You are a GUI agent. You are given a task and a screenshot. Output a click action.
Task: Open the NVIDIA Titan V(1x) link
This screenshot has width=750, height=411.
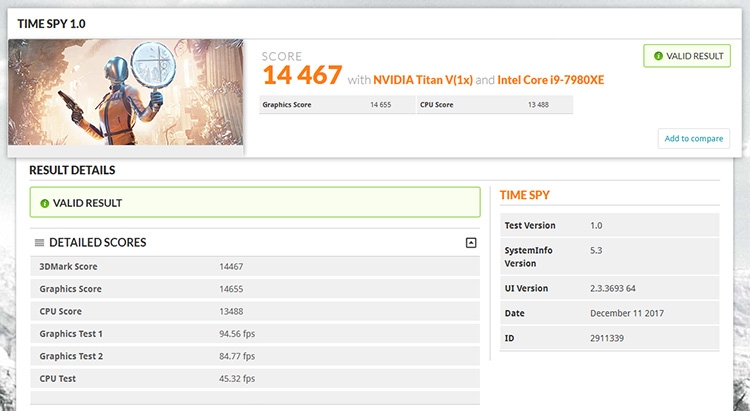click(x=423, y=79)
